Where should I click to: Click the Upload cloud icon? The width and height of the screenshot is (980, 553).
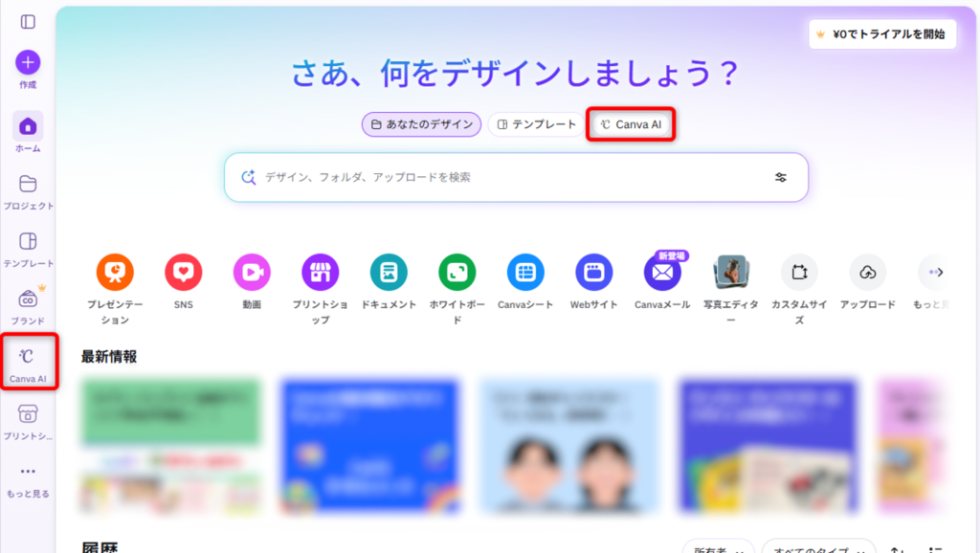pos(867,273)
